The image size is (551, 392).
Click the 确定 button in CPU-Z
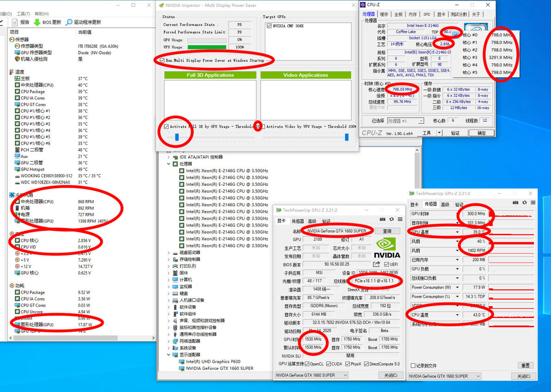pos(481,133)
